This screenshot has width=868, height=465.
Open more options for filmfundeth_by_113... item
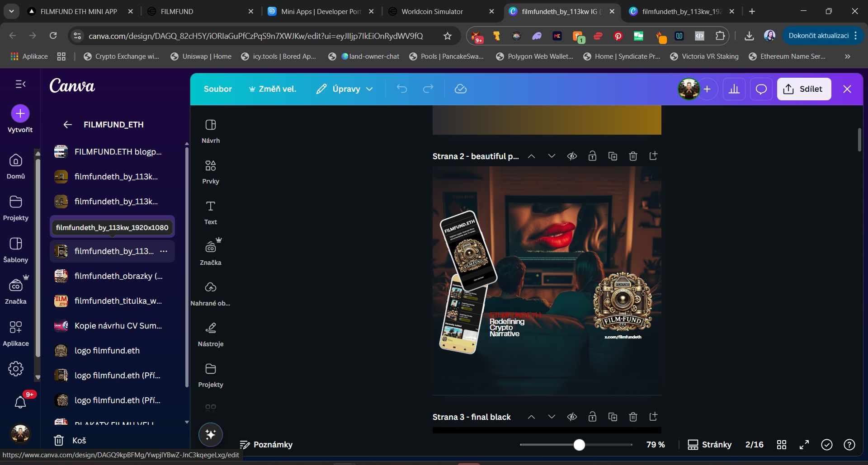tap(164, 251)
